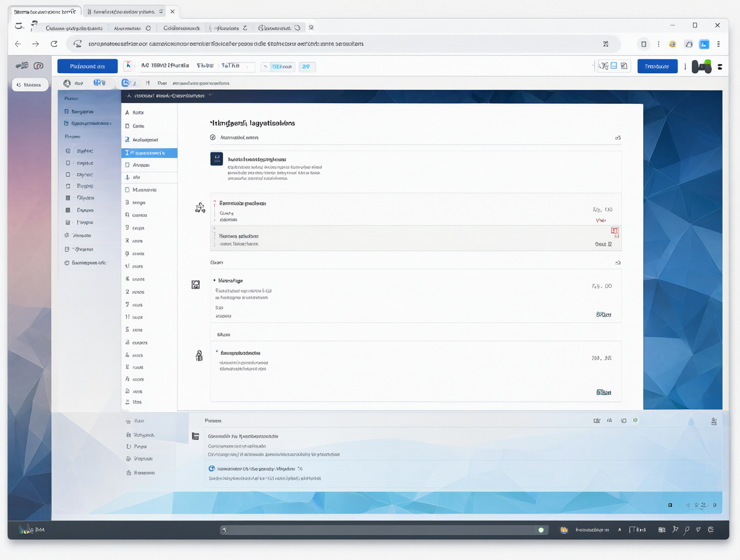Viewport: 740px width, 560px height.
Task: Click the blue button on the app toolbar's left
Action: [x=87, y=66]
